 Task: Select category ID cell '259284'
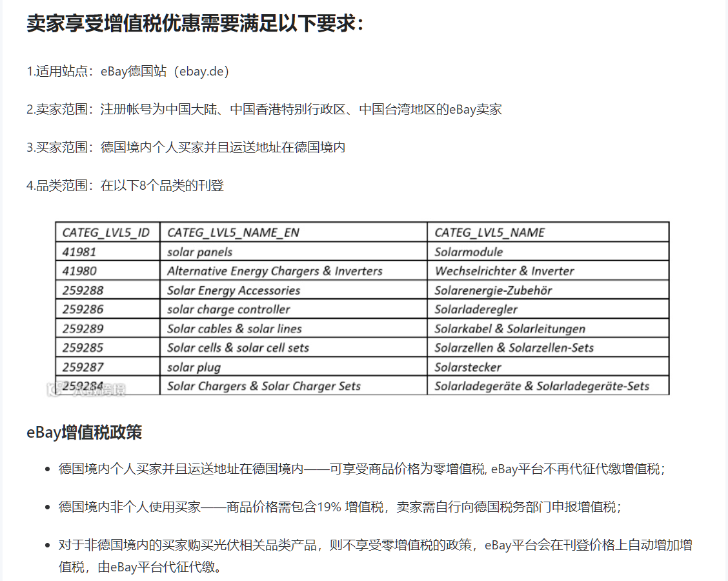[x=107, y=386]
